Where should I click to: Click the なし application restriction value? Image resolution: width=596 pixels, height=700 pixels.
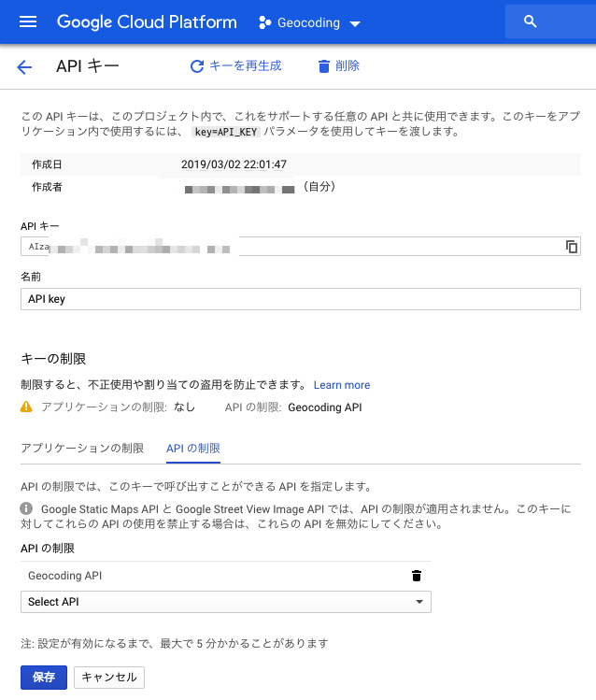tap(185, 407)
